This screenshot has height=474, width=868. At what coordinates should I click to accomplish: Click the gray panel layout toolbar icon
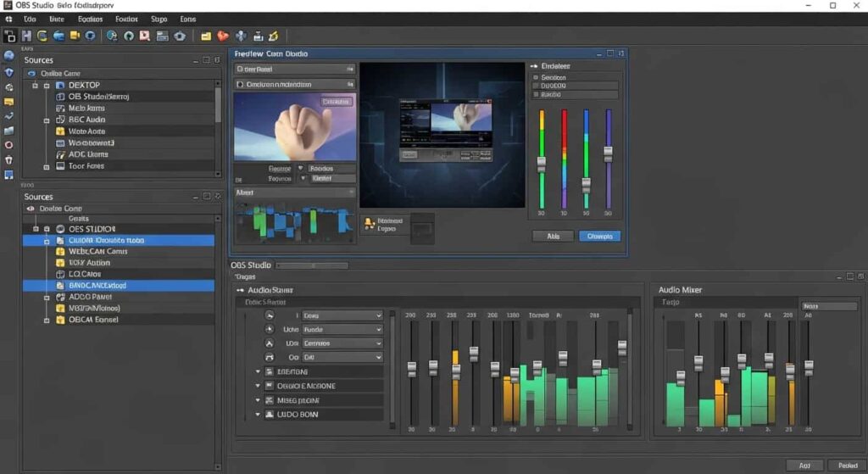pos(162,36)
